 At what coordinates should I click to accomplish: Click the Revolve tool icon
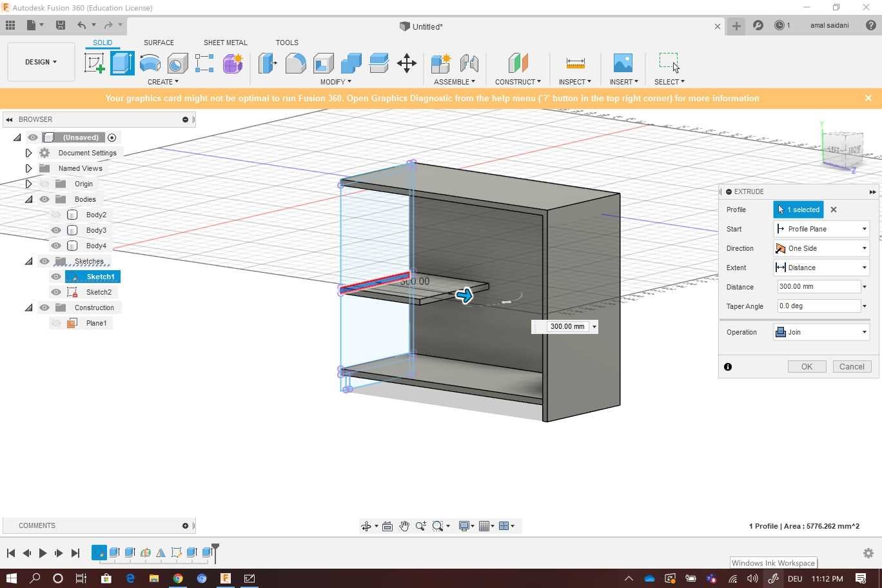tap(150, 63)
